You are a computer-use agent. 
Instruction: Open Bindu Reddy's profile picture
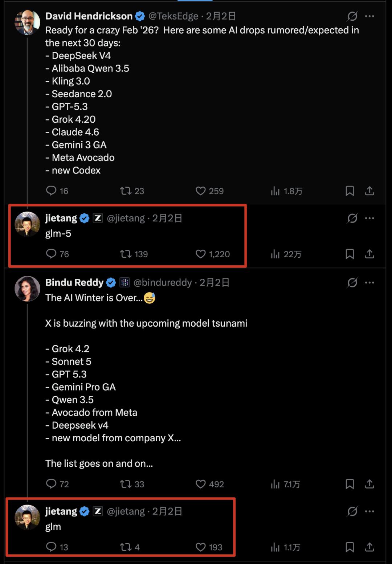pyautogui.click(x=27, y=289)
